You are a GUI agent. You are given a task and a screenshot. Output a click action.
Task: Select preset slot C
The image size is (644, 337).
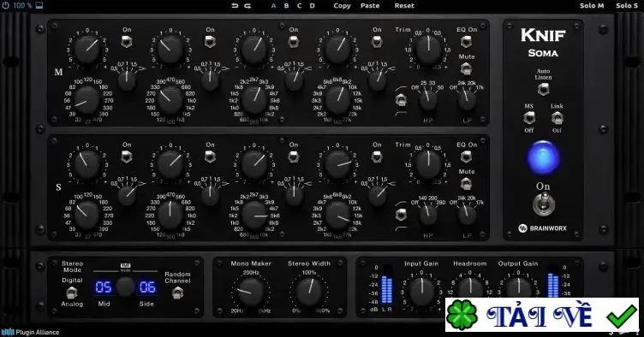point(300,6)
